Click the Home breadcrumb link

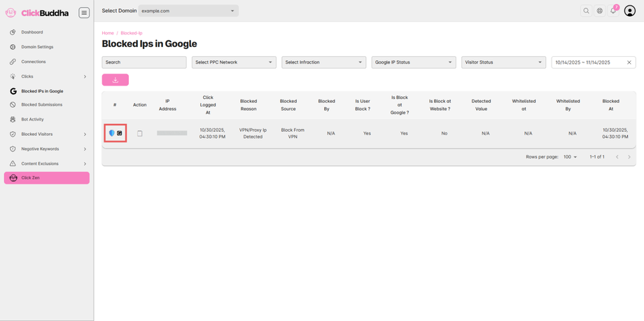pos(108,33)
